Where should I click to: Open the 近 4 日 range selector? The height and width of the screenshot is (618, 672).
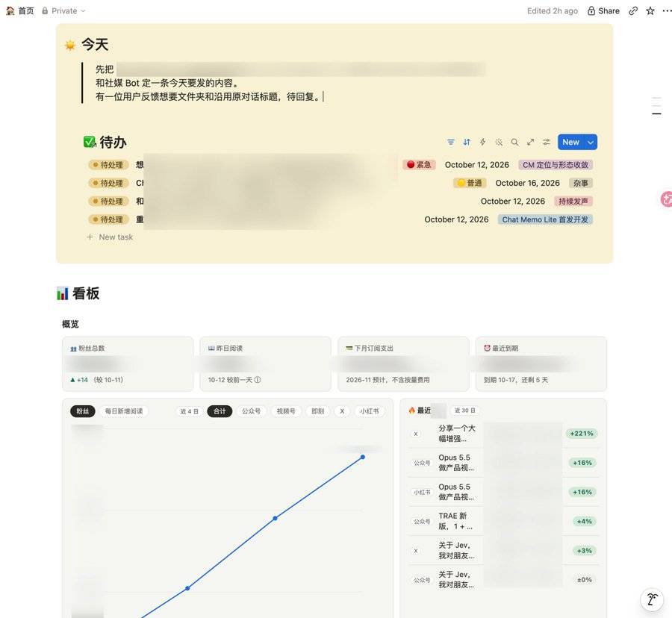(189, 411)
